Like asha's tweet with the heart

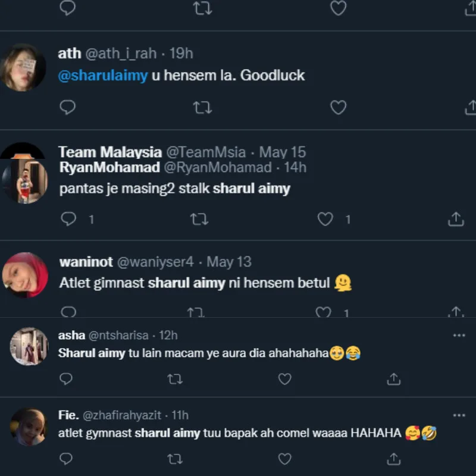285,378
